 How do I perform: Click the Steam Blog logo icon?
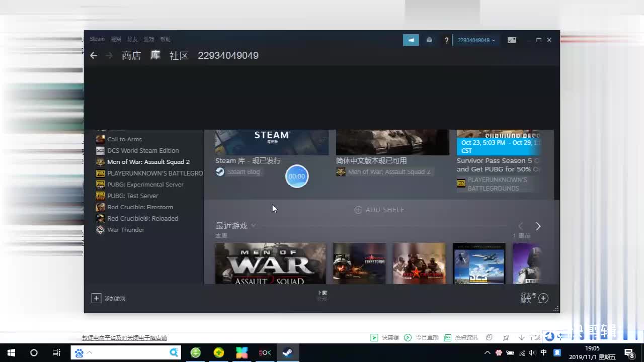(220, 171)
